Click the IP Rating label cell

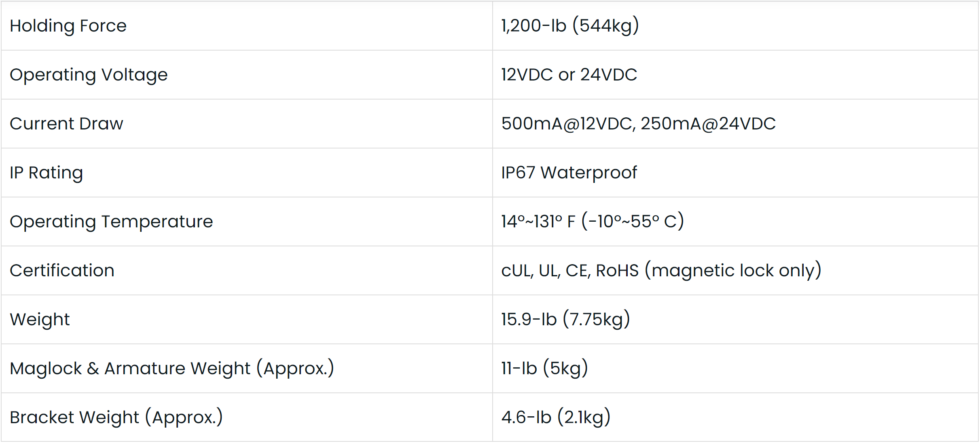[46, 173]
